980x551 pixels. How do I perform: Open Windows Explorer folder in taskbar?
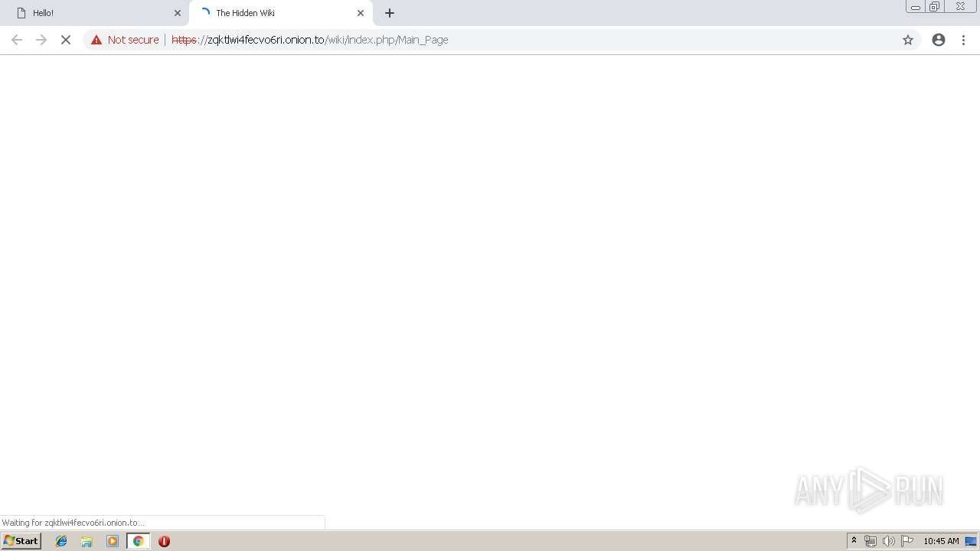[87, 541]
